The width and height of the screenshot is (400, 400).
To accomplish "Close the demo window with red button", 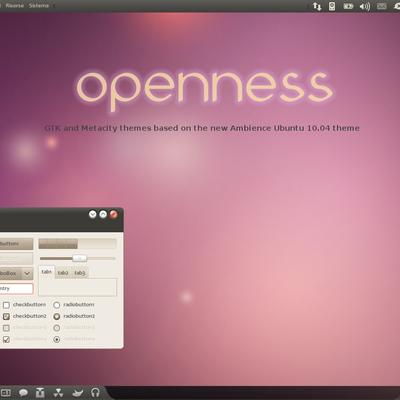I will 114,214.
